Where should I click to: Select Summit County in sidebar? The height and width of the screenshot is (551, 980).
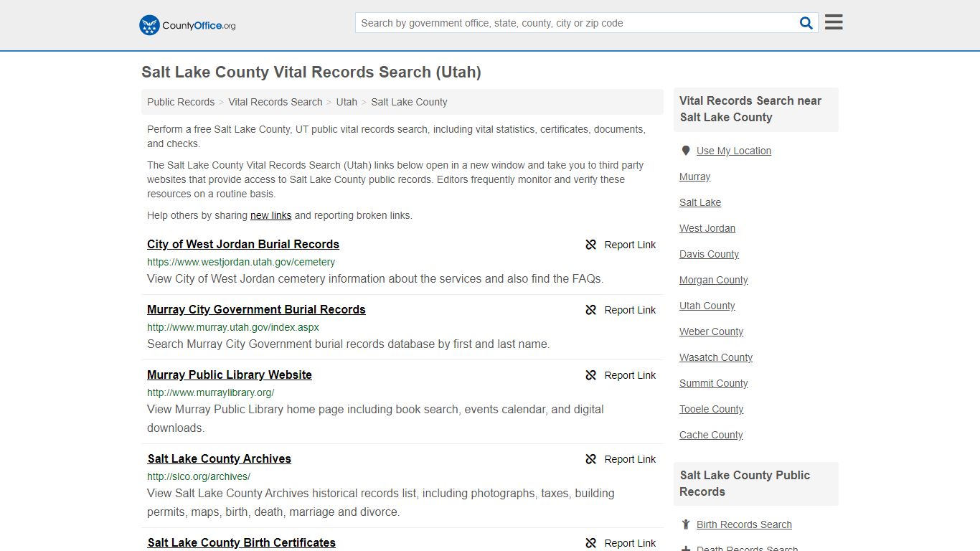coord(714,383)
